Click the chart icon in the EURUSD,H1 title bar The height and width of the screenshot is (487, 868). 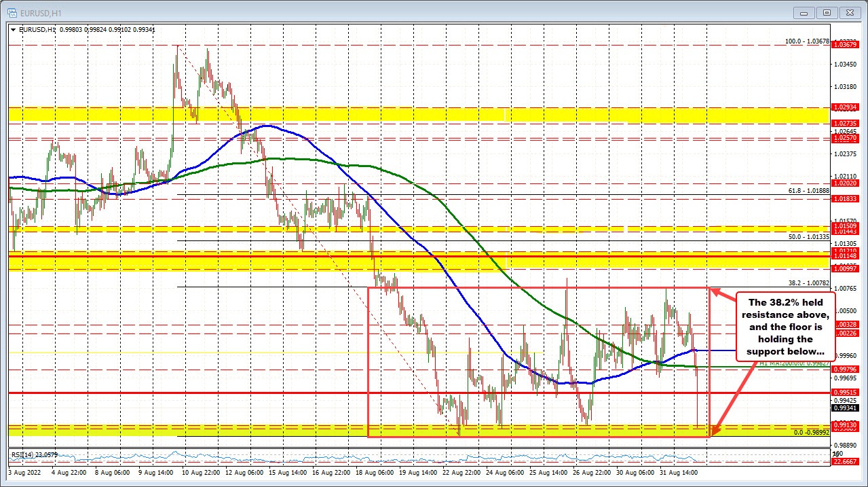12,12
